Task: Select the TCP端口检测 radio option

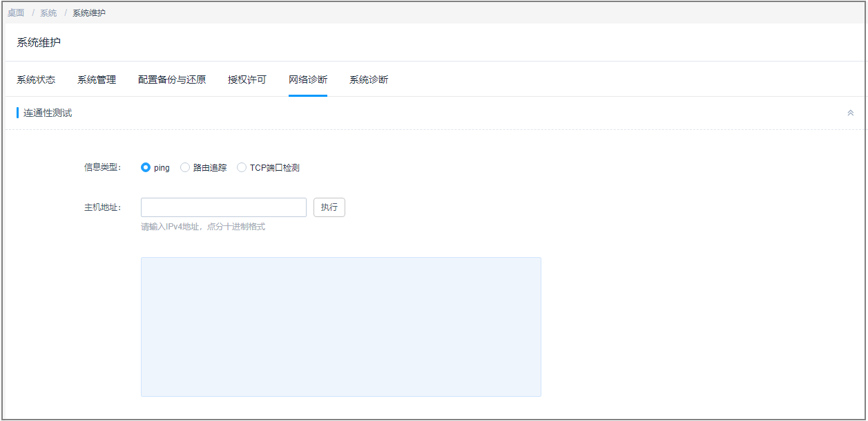Action: (242, 167)
